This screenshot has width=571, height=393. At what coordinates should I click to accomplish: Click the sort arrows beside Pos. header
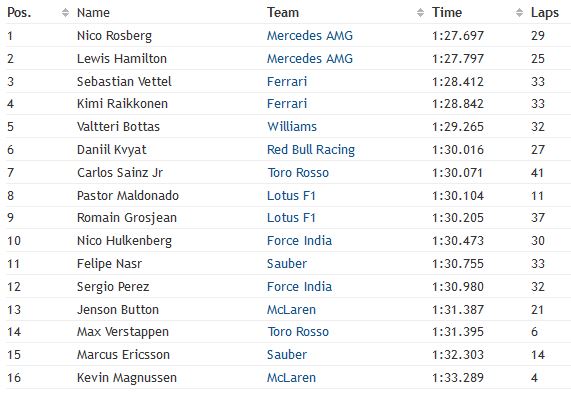65,13
